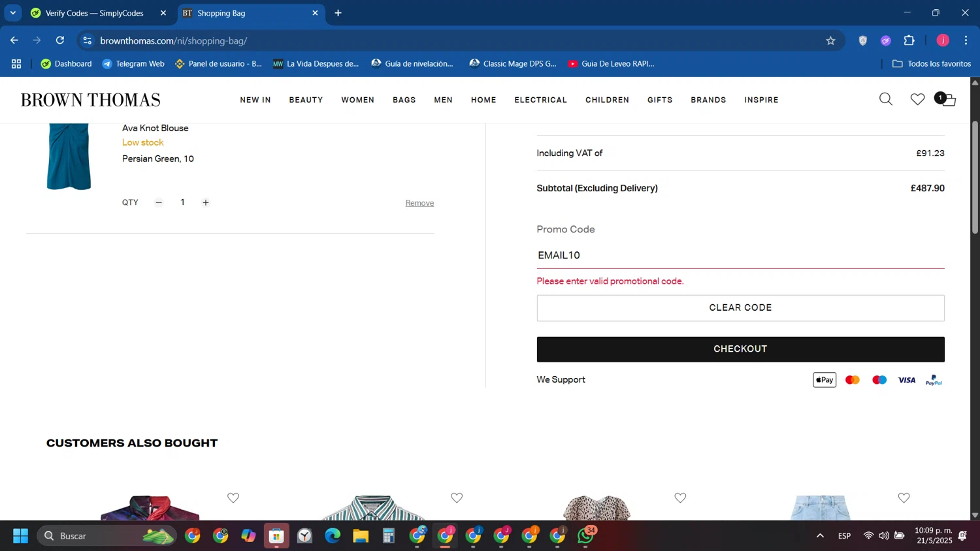
Task: Open the Ava Knot Blouse product title
Action: click(x=155, y=128)
